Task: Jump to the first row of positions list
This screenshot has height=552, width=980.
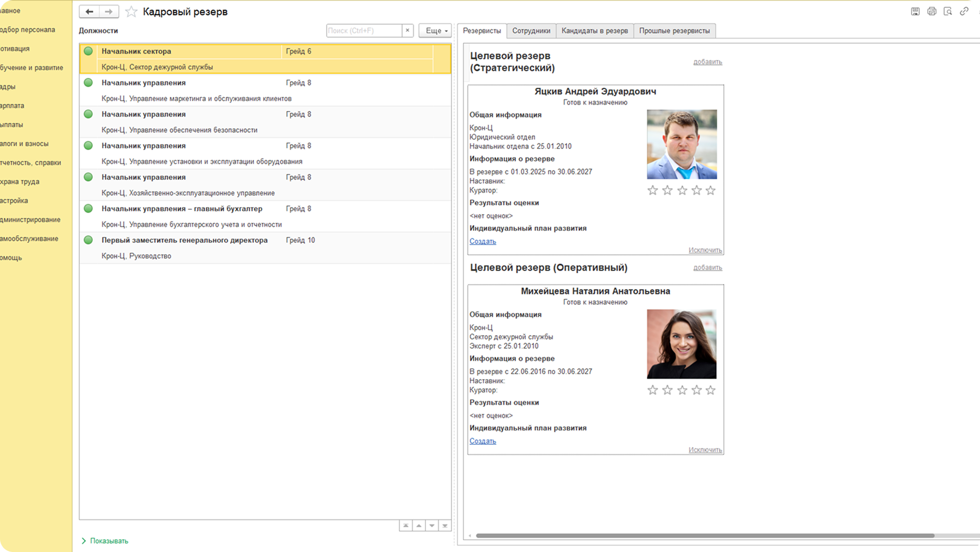Action: 406,526
